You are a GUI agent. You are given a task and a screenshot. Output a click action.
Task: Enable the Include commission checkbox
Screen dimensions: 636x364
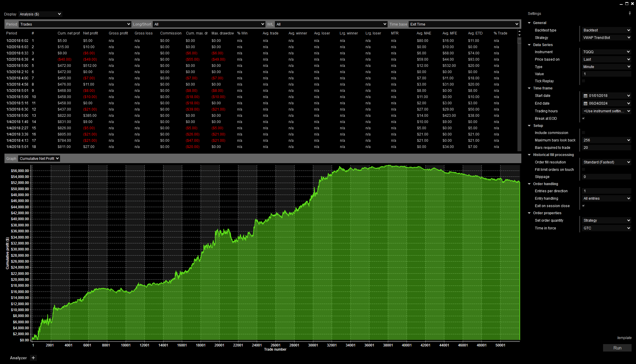(x=583, y=133)
